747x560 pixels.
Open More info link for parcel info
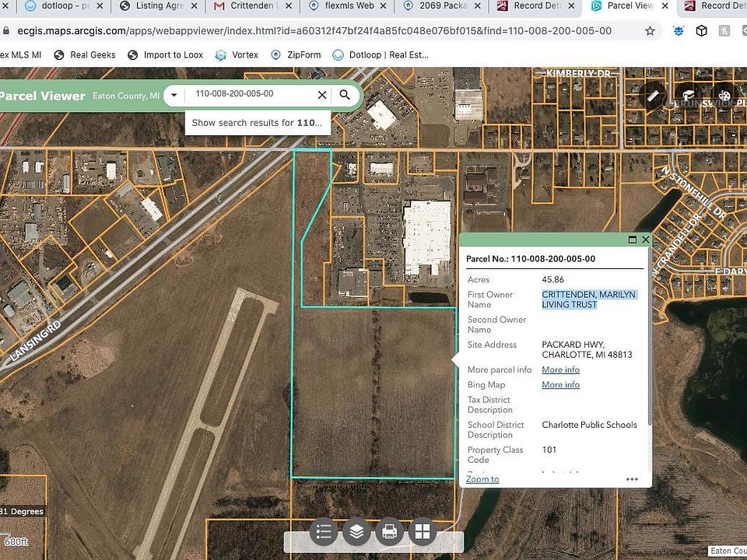click(x=561, y=369)
